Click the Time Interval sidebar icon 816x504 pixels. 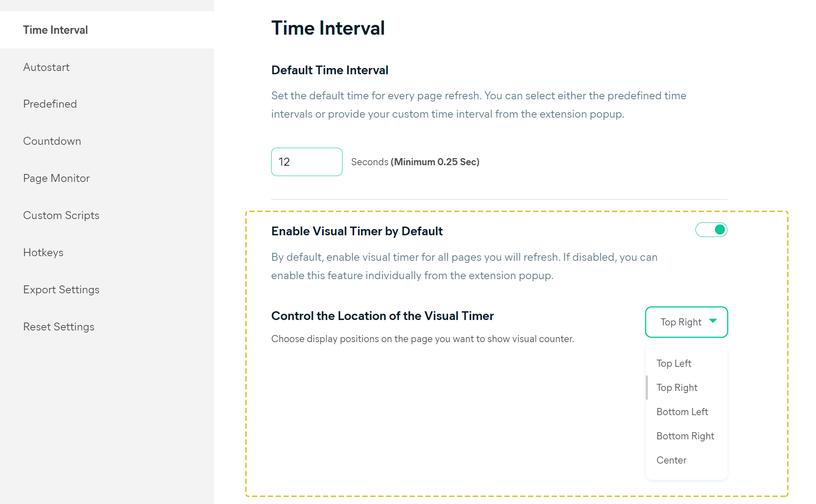[x=55, y=30]
